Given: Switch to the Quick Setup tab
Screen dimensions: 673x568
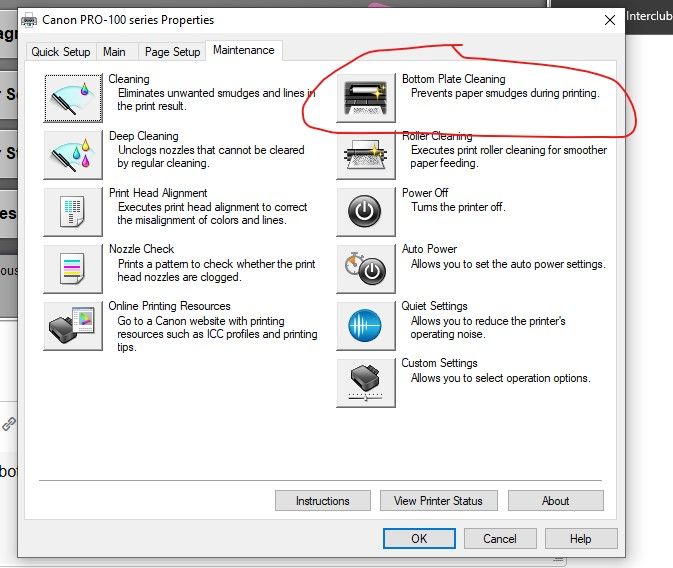Looking at the screenshot, I should coord(61,52).
